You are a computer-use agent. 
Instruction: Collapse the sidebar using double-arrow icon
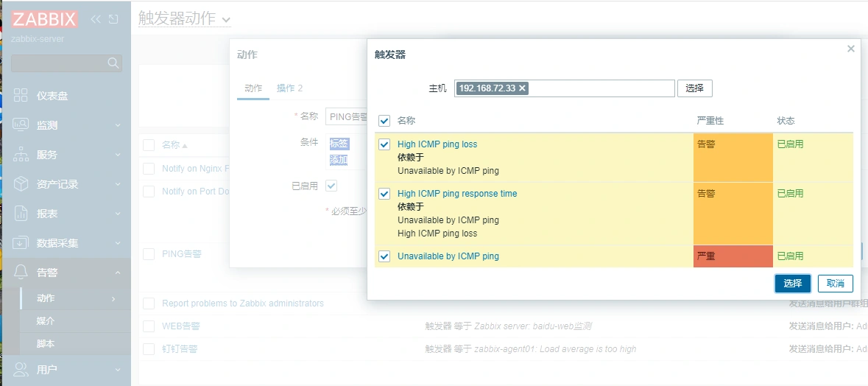pos(96,19)
